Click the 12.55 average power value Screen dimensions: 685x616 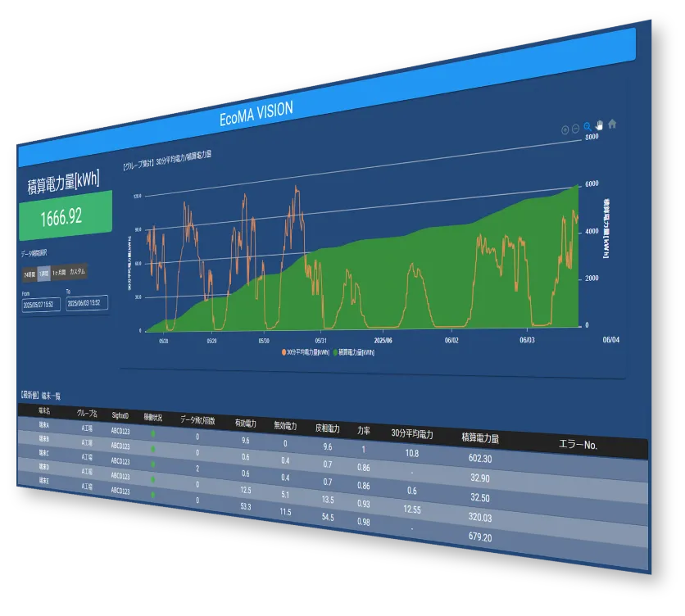click(x=412, y=510)
